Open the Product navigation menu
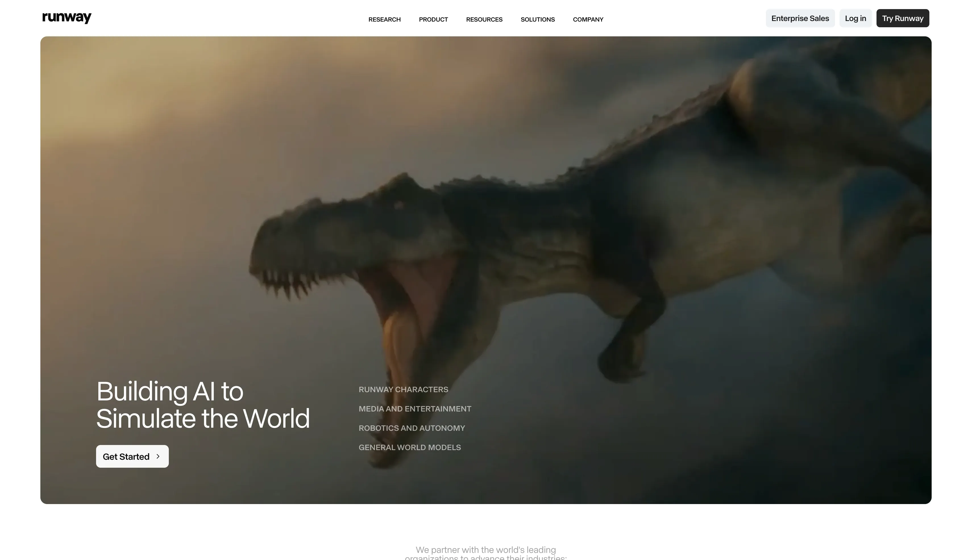This screenshot has height=560, width=972. pos(433,19)
